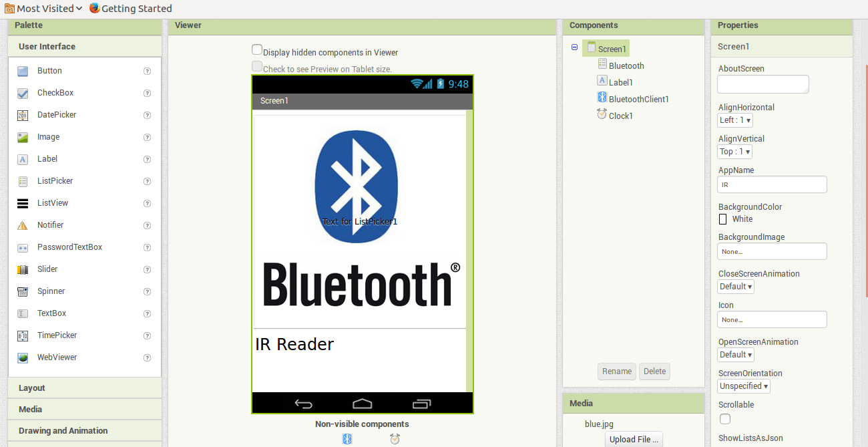
Task: Open the Most Visited bookmarks dropdown
Action: coord(43,9)
